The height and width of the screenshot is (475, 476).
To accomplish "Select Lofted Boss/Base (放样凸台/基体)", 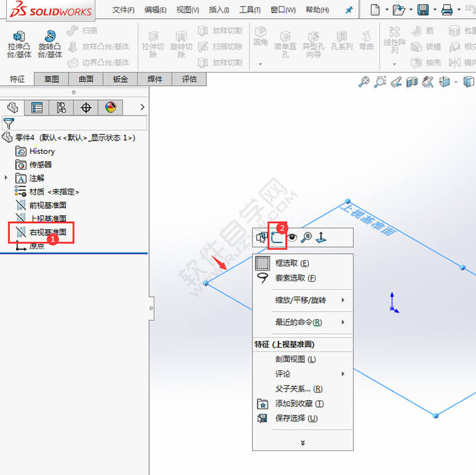I will (99, 47).
